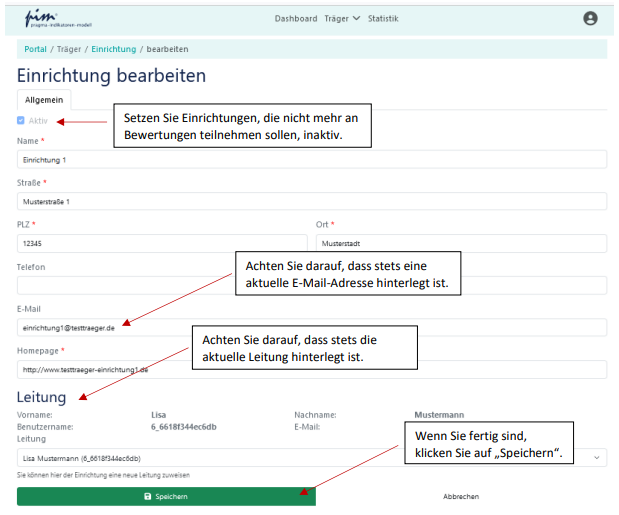Click into the Straße input field

click(x=312, y=201)
